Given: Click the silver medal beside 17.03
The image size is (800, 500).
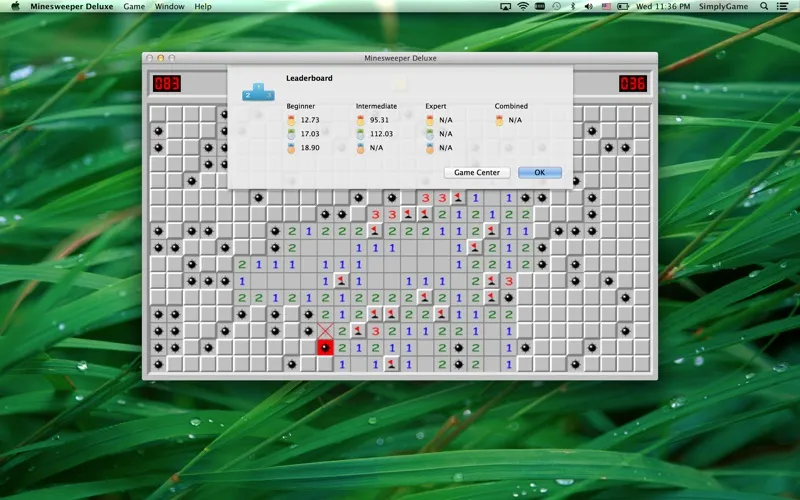Looking at the screenshot, I should (x=291, y=134).
